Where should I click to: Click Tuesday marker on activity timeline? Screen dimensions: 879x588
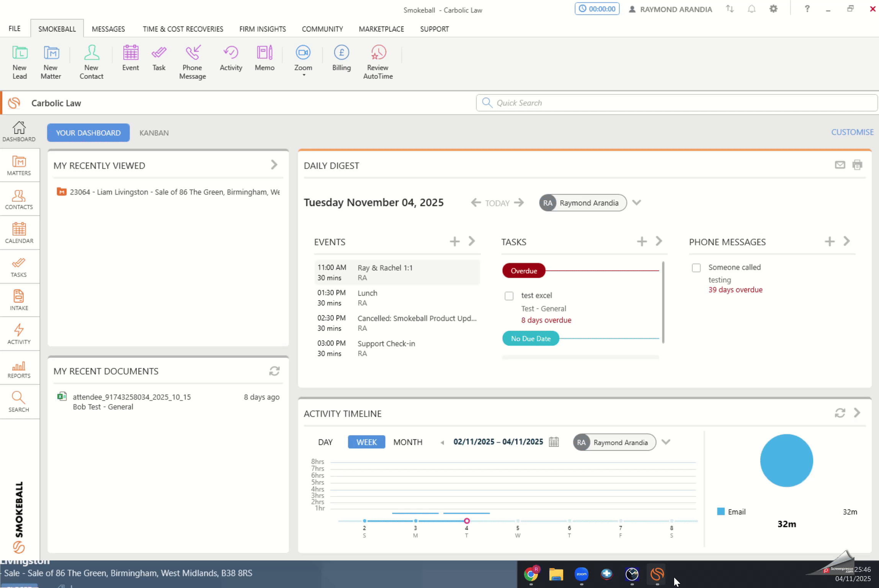point(467,521)
